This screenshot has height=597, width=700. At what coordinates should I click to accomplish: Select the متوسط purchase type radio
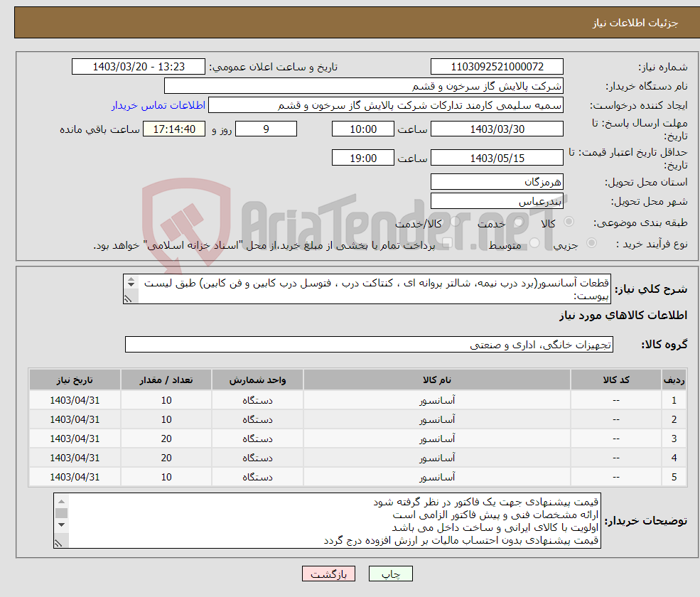tap(534, 243)
